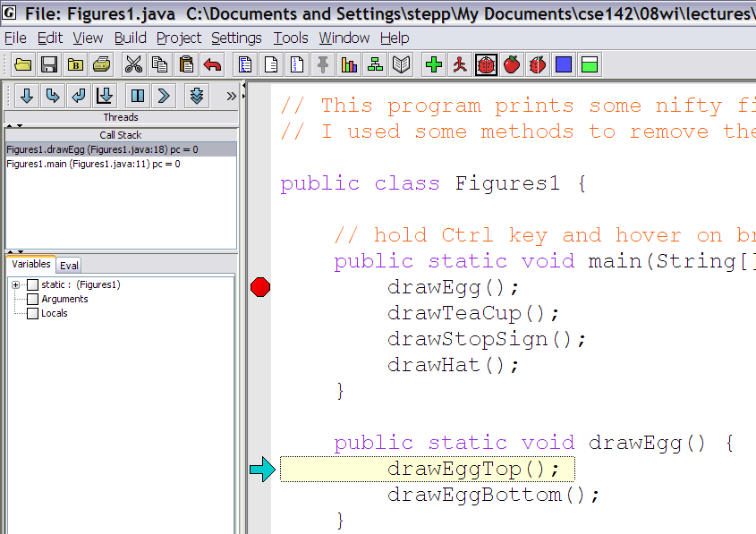Show more debug buttons via double chevron

click(232, 95)
